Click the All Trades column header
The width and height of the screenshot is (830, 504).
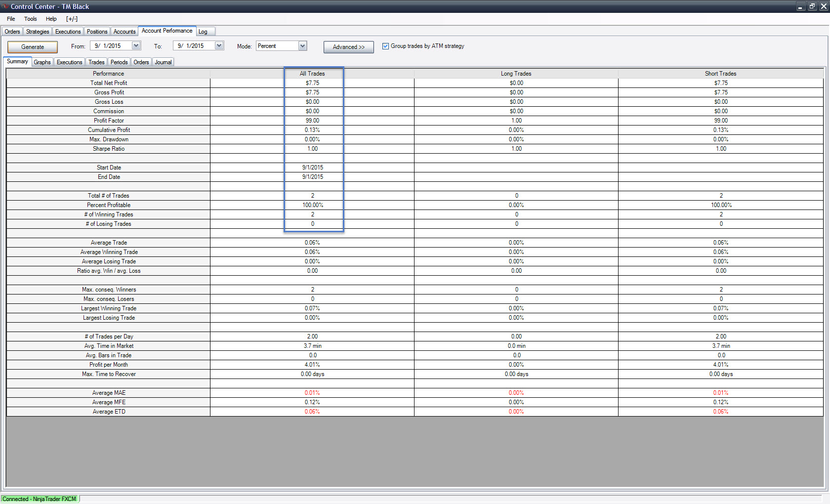coord(312,74)
